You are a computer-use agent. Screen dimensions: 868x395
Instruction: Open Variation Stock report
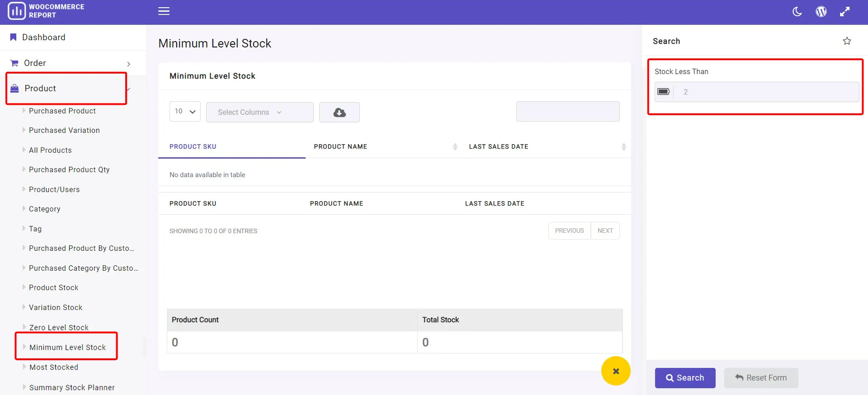[56, 307]
